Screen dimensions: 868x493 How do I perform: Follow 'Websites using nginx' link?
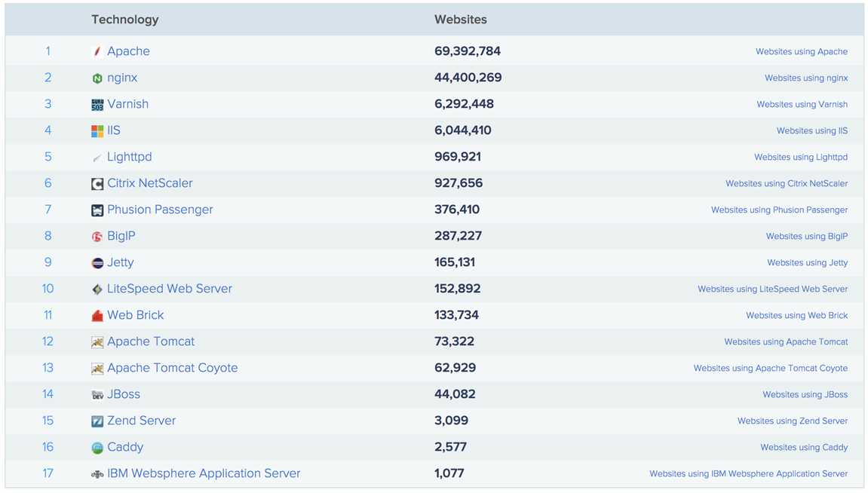coord(806,78)
